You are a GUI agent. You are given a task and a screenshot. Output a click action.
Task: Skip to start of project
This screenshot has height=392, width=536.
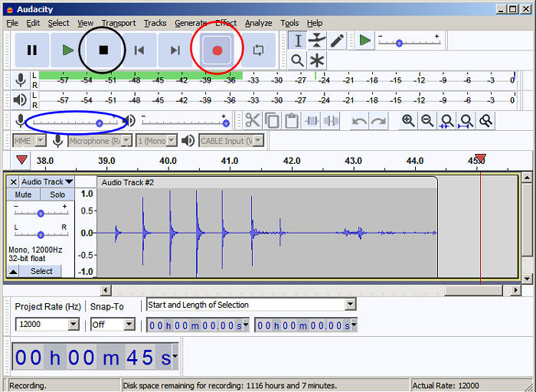139,51
